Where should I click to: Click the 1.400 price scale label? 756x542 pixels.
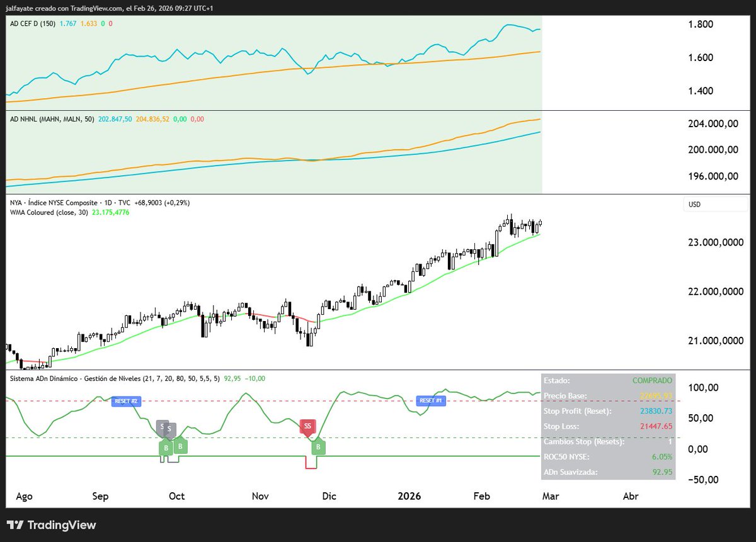point(702,91)
